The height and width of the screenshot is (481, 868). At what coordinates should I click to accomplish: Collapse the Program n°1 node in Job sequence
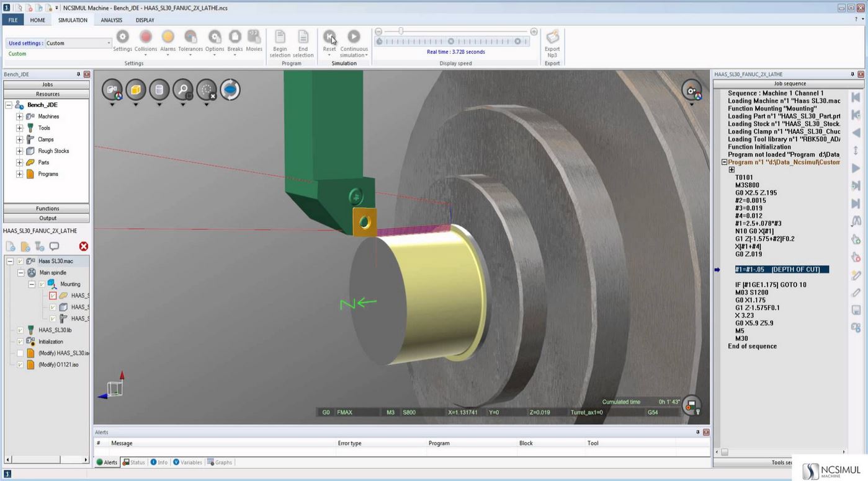point(724,162)
